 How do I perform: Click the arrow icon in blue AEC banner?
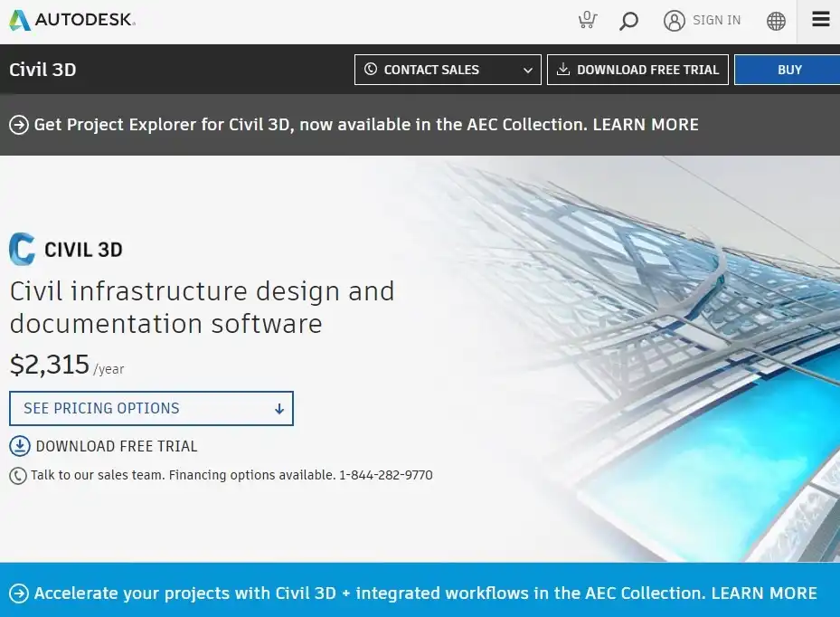click(x=19, y=593)
